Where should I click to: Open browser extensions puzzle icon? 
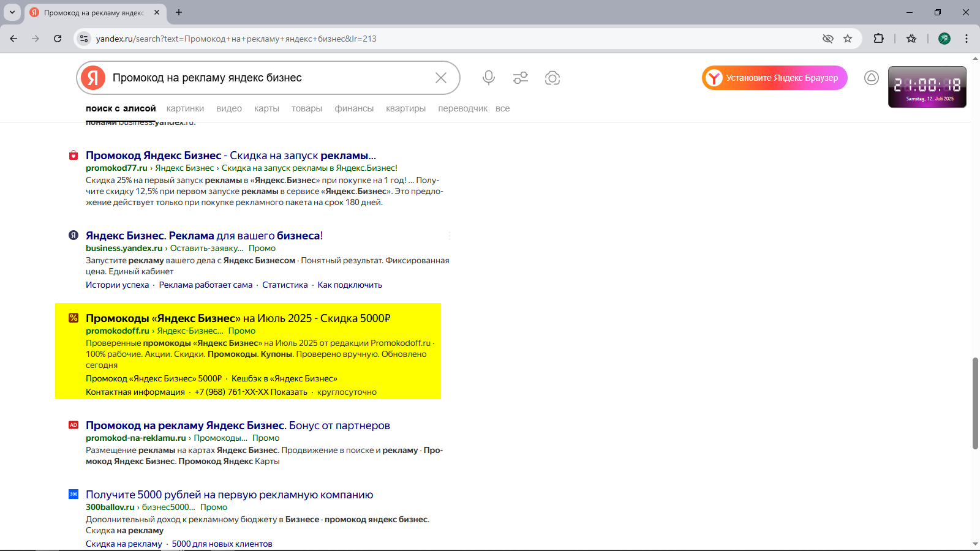pyautogui.click(x=878, y=39)
